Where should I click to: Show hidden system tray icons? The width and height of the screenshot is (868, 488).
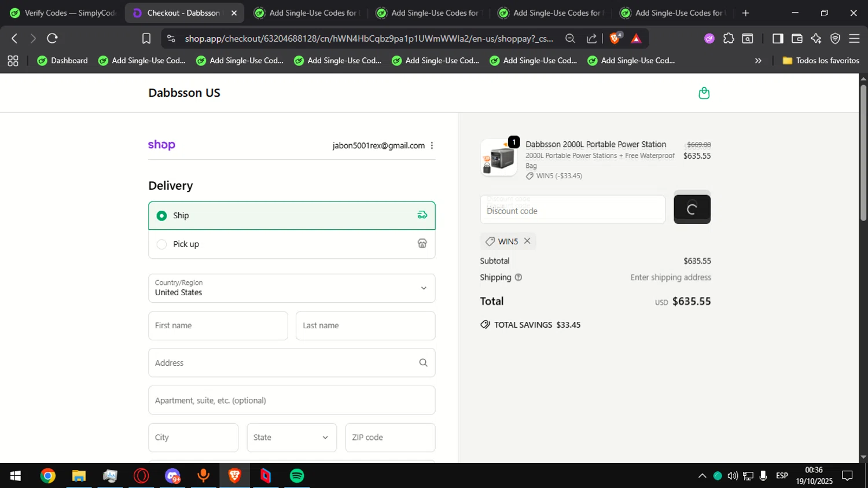pos(702,476)
